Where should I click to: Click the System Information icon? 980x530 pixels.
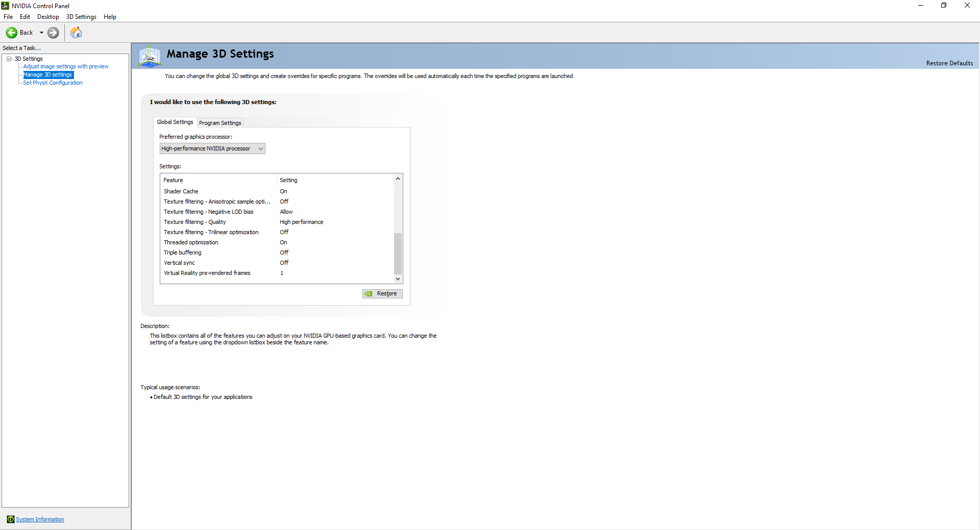[10, 519]
